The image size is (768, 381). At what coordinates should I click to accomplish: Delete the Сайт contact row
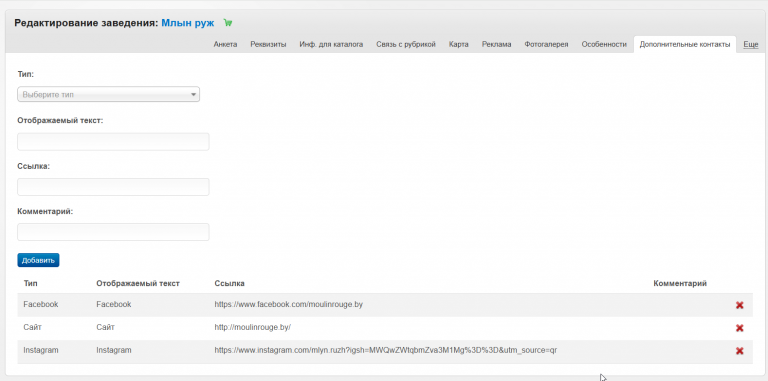pos(740,328)
